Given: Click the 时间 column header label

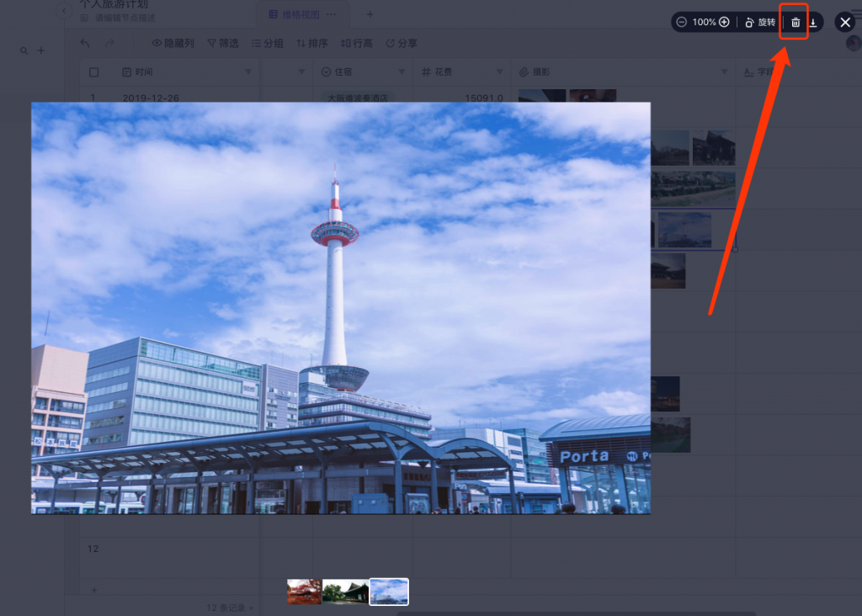Looking at the screenshot, I should (x=144, y=72).
